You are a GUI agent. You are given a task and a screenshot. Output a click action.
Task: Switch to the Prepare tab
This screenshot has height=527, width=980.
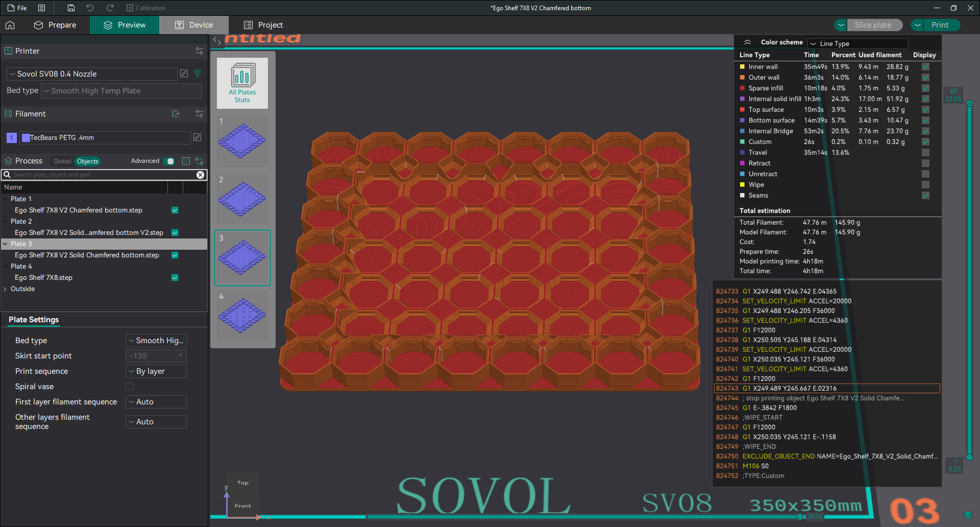click(55, 25)
